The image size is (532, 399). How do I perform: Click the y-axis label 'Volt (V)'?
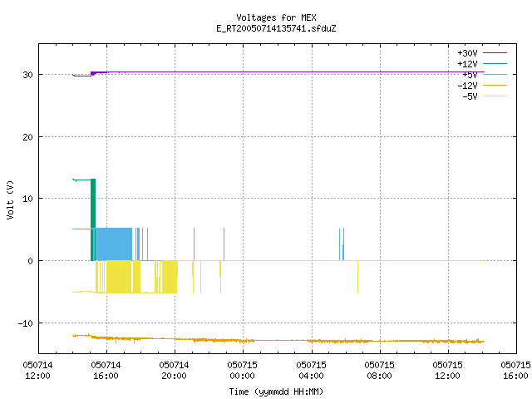click(10, 199)
